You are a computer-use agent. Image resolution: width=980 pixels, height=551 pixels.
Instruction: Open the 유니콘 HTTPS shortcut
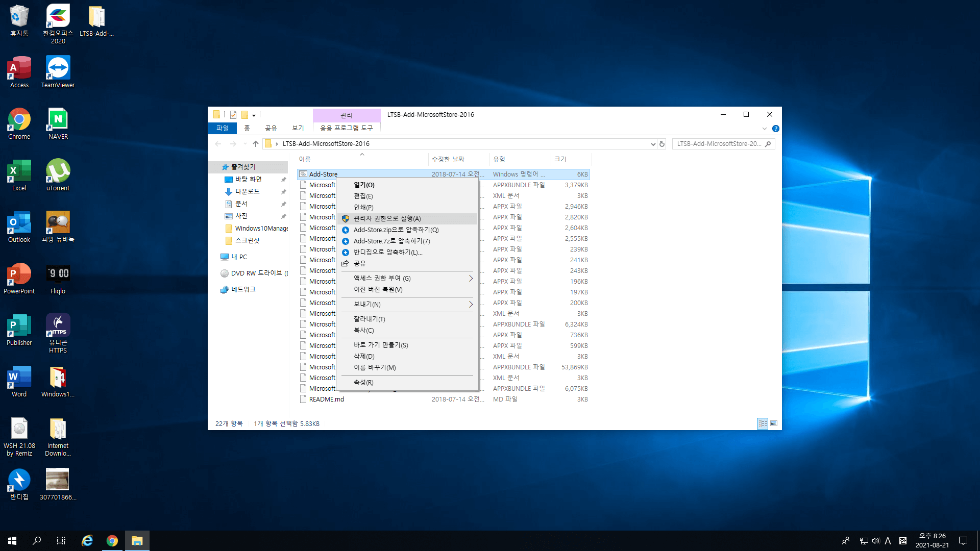tap(58, 333)
